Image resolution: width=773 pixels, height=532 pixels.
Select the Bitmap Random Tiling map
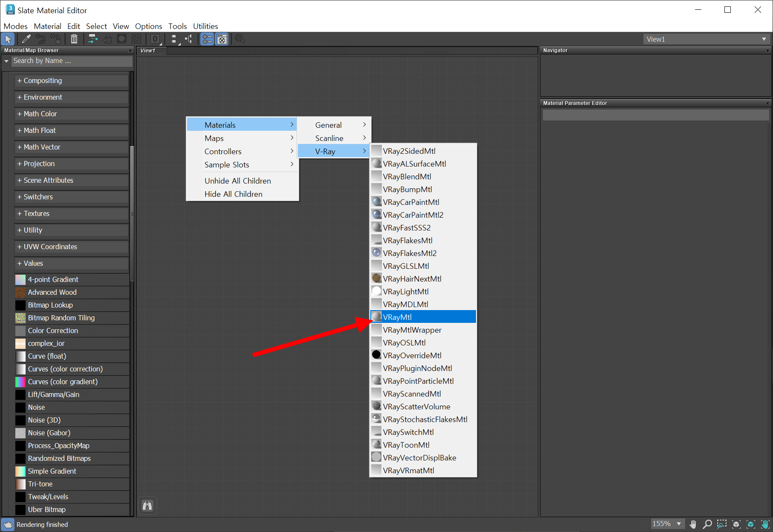coord(72,318)
